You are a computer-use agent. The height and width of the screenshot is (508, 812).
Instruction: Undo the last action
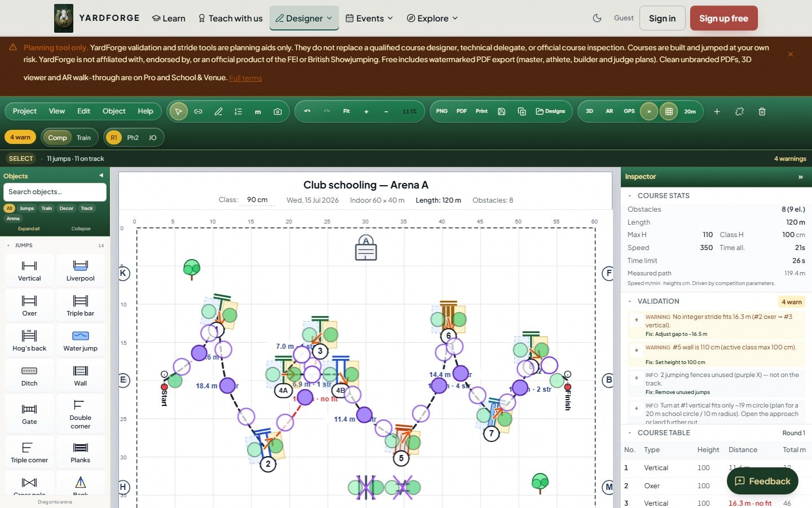pyautogui.click(x=307, y=111)
